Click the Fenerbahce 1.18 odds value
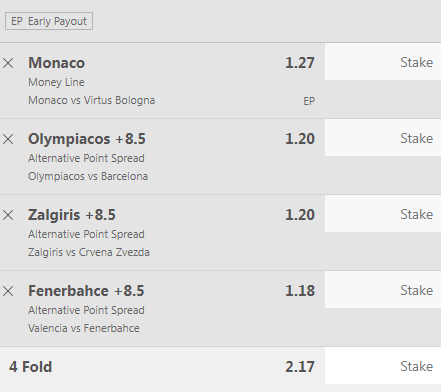 300,291
